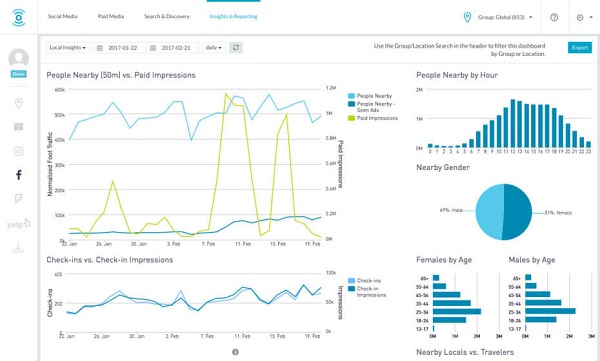Click the user avatar picture
This screenshot has width=600, height=361.
[18, 58]
